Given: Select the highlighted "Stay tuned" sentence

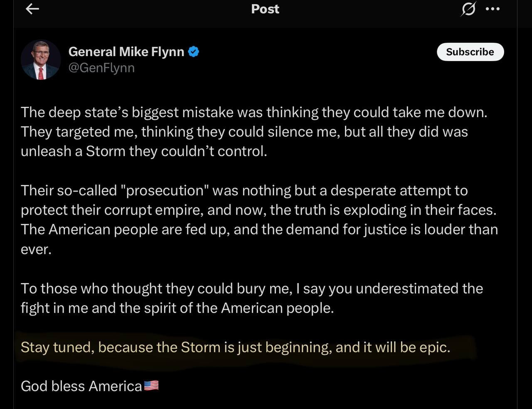Looking at the screenshot, I should 235,347.
